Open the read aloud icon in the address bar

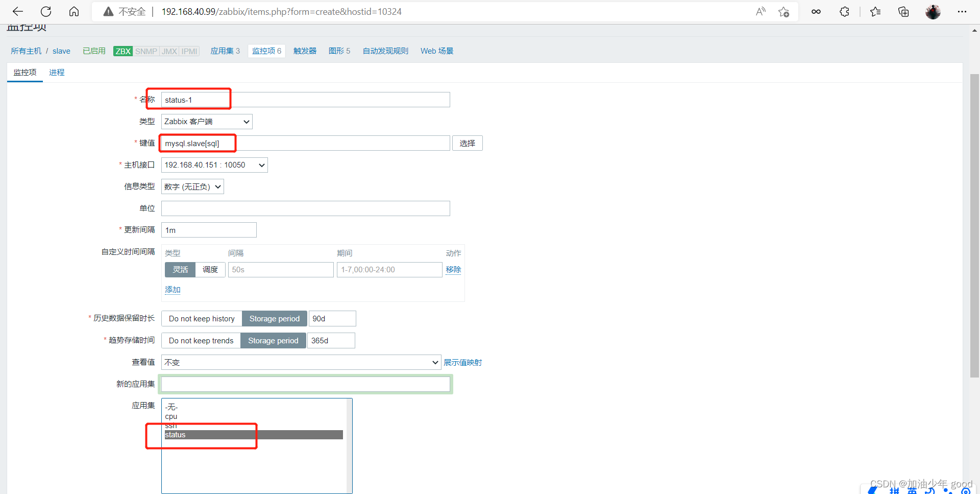(761, 11)
